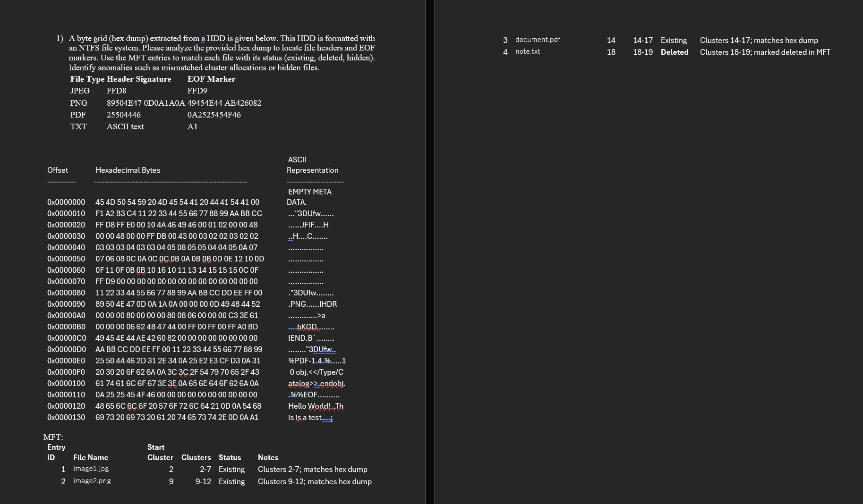Select the 'Hexadecimal Bytes' heading
Image resolution: width=863 pixels, height=504 pixels.
128,170
